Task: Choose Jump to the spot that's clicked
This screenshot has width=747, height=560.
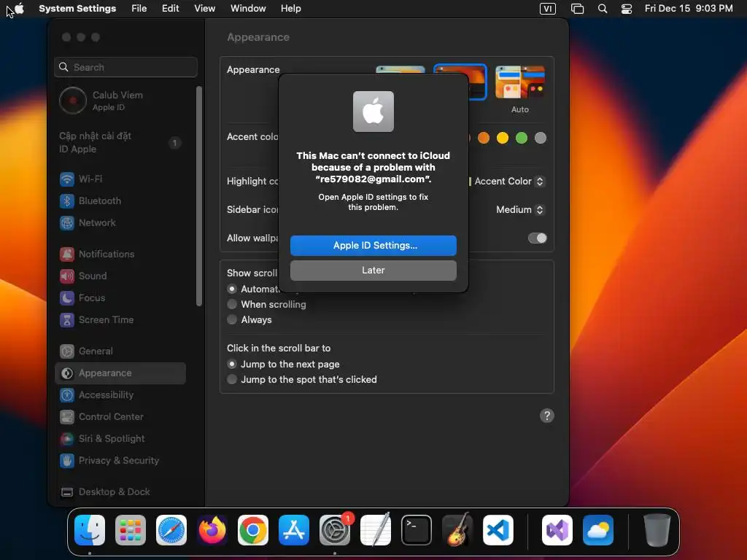Action: (x=232, y=379)
